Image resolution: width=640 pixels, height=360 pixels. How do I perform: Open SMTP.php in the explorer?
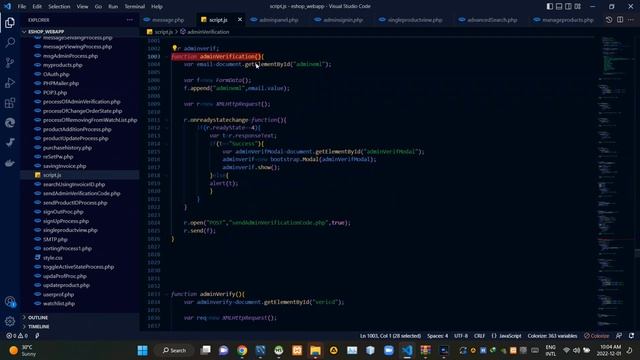(55, 239)
